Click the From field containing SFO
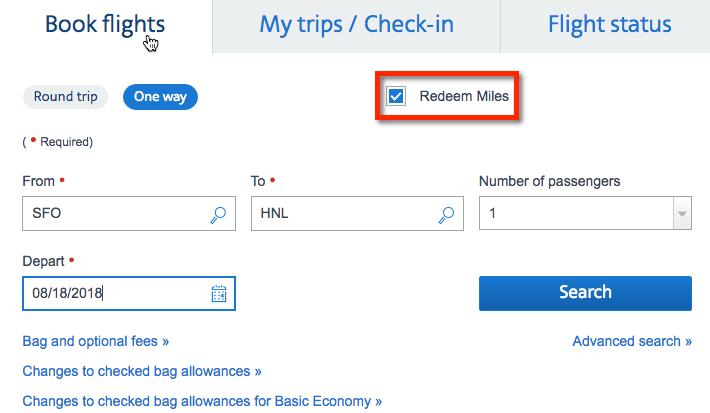 point(129,213)
